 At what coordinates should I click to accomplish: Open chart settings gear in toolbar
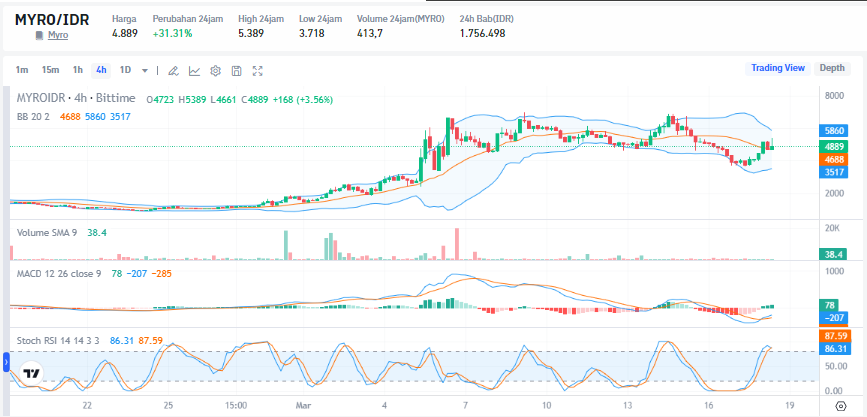coord(216,71)
